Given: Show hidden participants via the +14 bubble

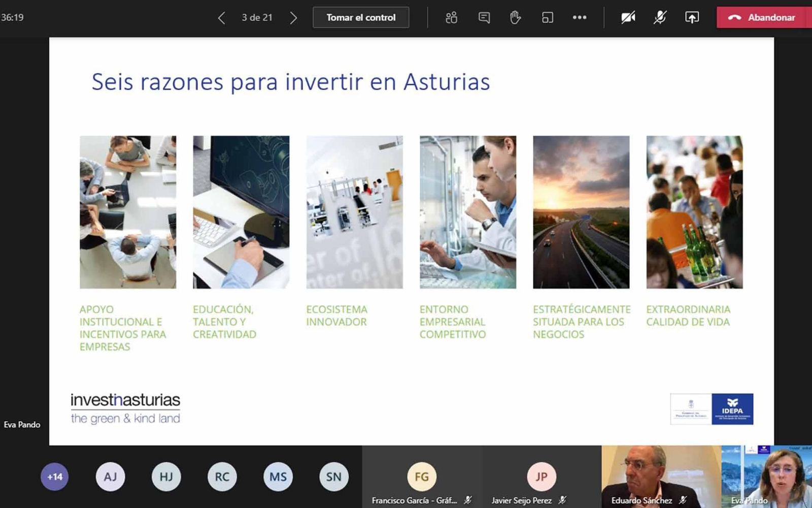Looking at the screenshot, I should (x=54, y=477).
